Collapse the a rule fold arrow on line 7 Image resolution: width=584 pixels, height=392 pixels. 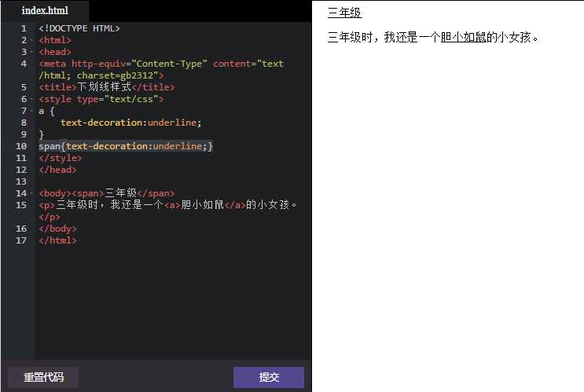[x=31, y=111]
